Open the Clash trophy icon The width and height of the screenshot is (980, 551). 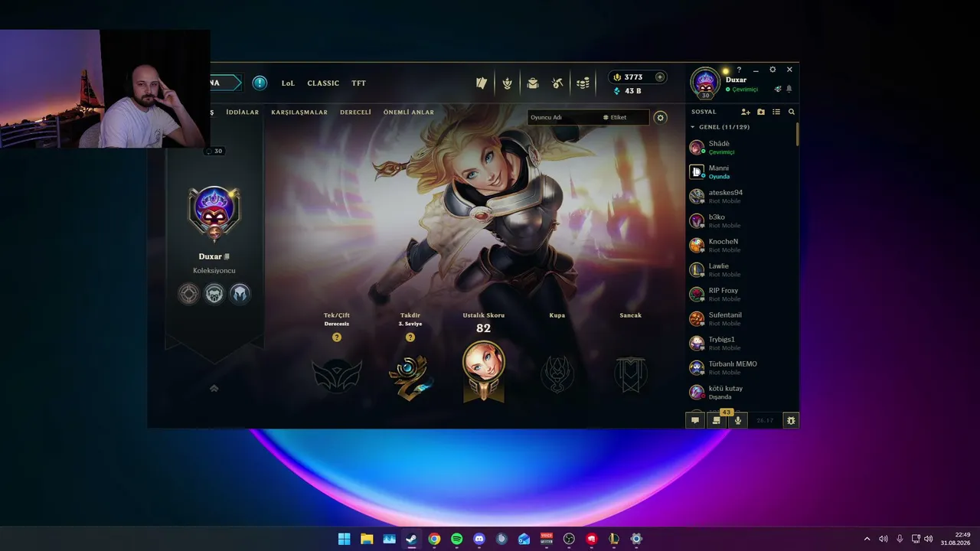point(507,83)
